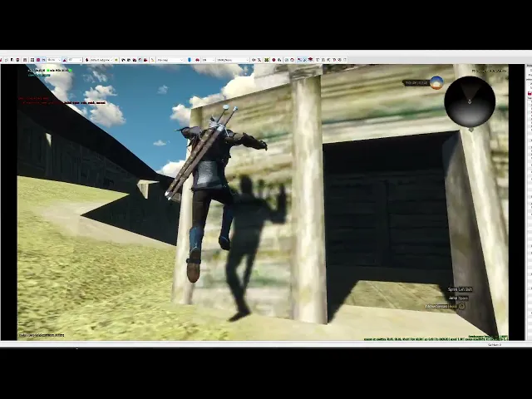Click the eye icon in the toolbar
The image size is (532, 399).
[254, 60]
